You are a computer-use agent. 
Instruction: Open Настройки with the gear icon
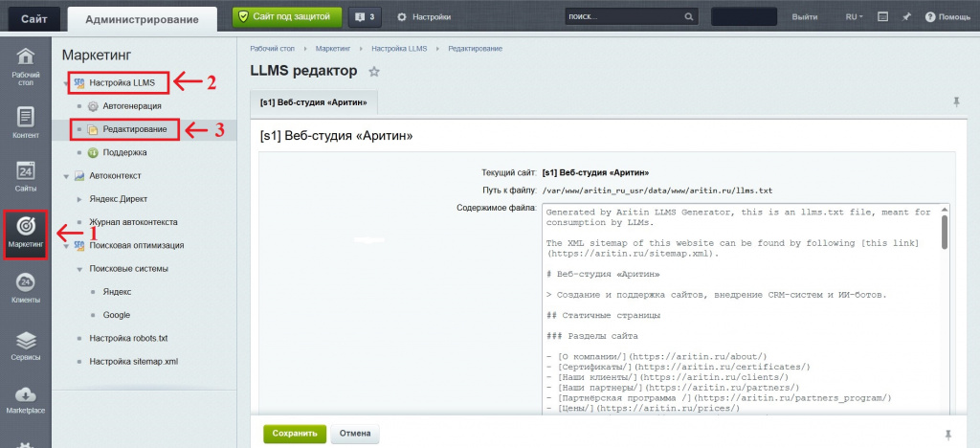click(x=424, y=17)
